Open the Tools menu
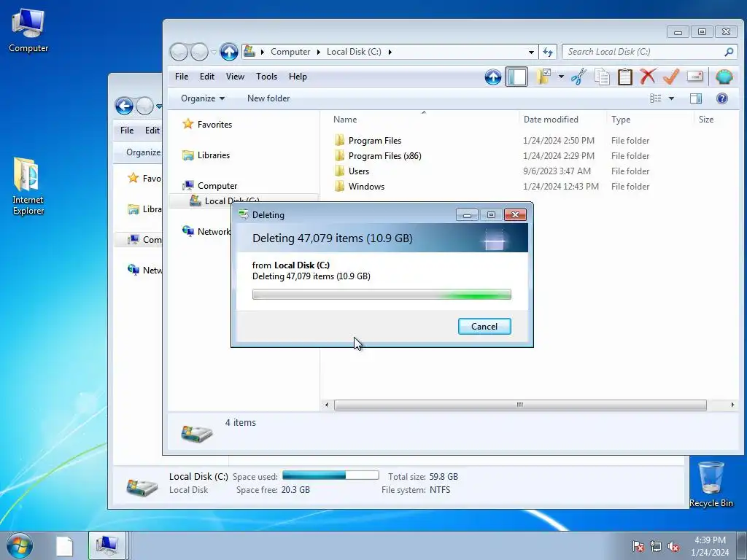The width and height of the screenshot is (747, 560). [266, 77]
